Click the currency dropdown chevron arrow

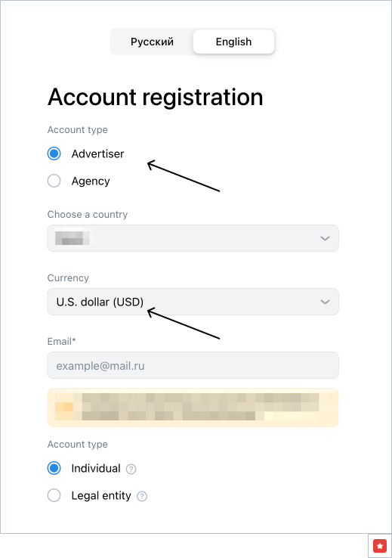click(x=325, y=302)
